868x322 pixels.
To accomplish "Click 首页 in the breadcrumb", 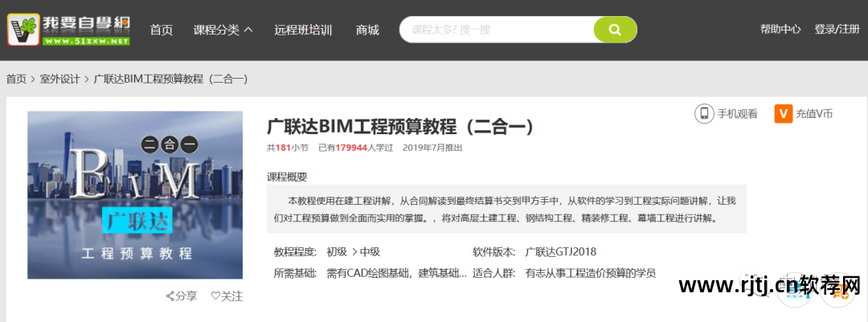I will pyautogui.click(x=16, y=79).
